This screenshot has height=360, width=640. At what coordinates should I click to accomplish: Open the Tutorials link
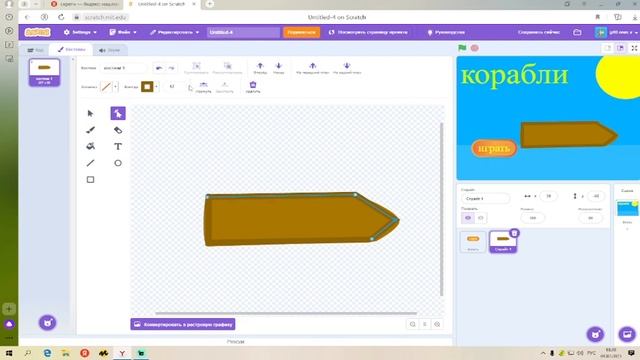click(x=446, y=32)
